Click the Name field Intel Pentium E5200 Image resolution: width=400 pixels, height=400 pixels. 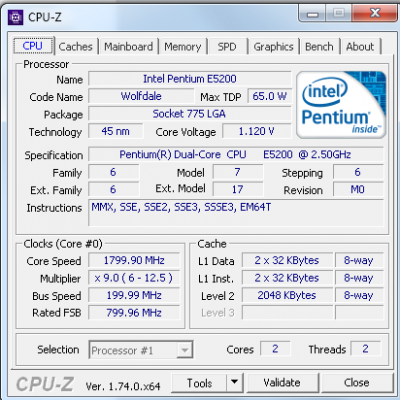point(190,79)
